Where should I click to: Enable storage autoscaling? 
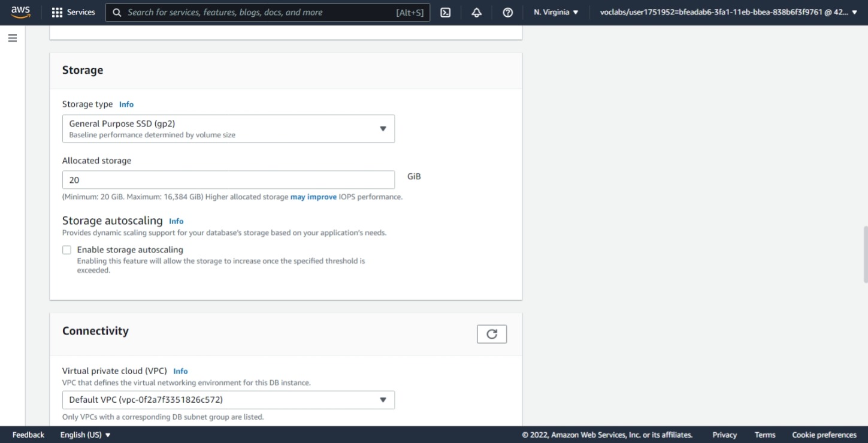coord(66,249)
